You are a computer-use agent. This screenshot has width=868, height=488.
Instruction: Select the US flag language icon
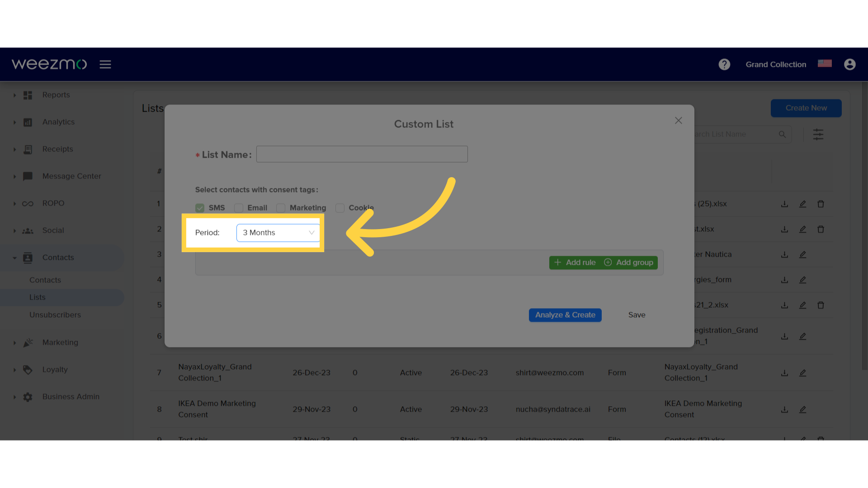click(x=825, y=63)
